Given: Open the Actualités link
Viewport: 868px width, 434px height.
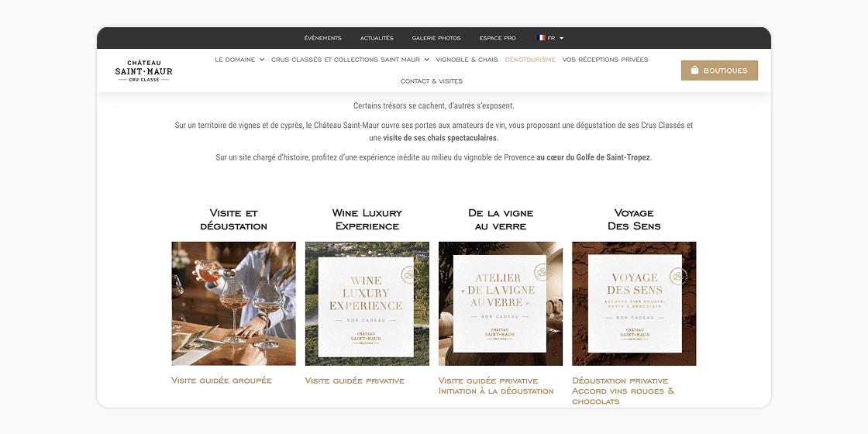Looking at the screenshot, I should 377,38.
